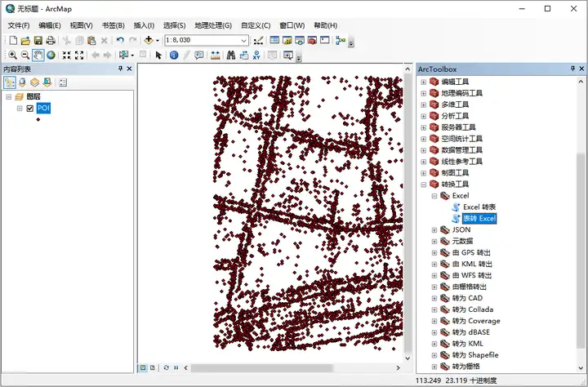Pin the table of contents panel
Viewport: 588px width, 387px height.
click(x=118, y=69)
